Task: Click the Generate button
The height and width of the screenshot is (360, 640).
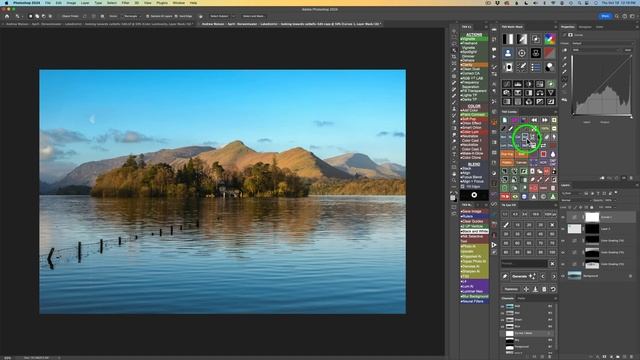Action: pos(524,276)
